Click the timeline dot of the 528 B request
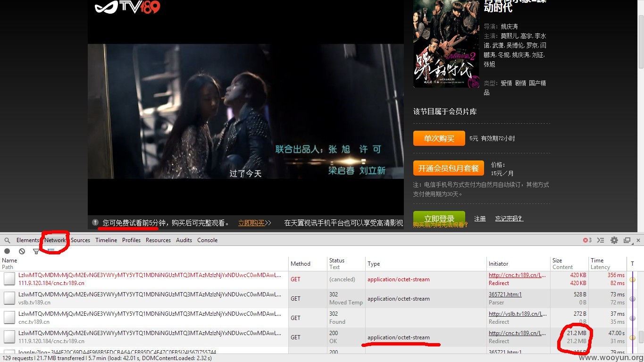 coord(632,299)
